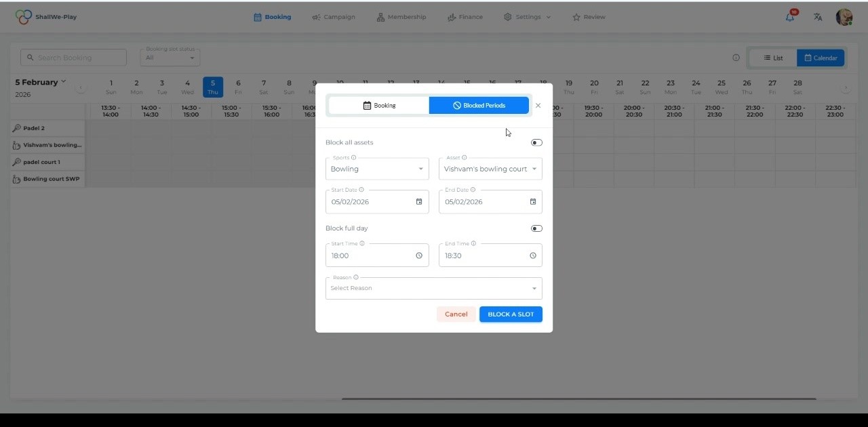Viewport: 868px width, 427px height.
Task: Turn on the Block full day toggle
Action: [536, 228]
